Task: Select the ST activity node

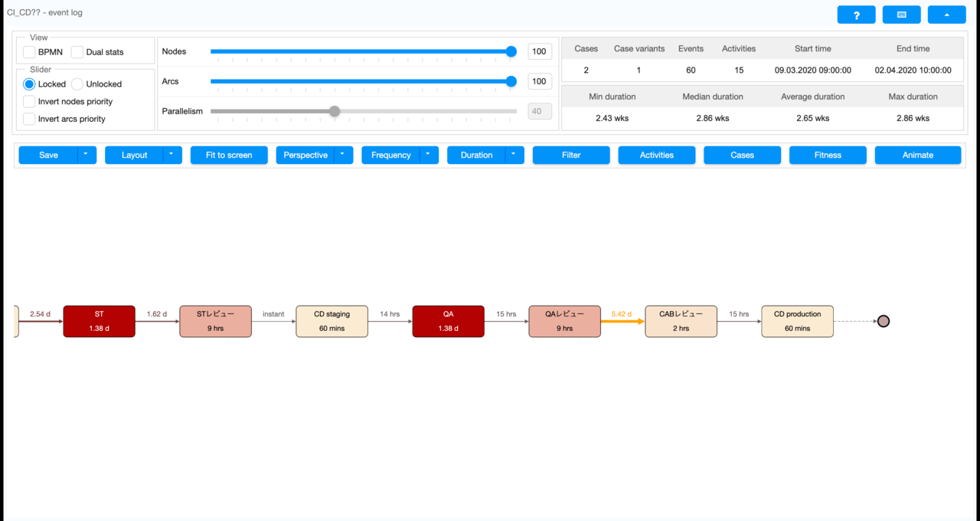Action: [100, 321]
